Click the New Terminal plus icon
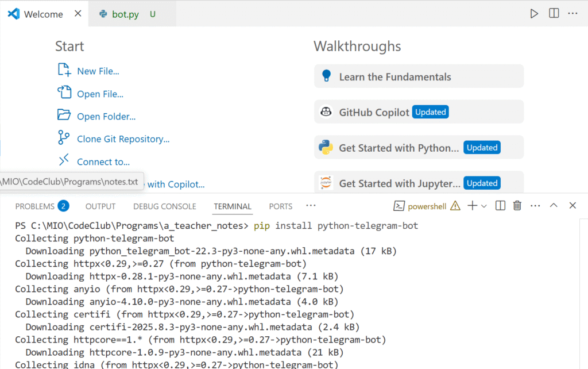588x369 pixels. click(472, 206)
